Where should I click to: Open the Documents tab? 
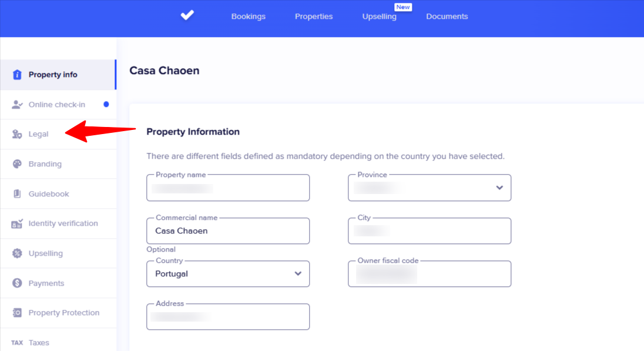pos(447,16)
